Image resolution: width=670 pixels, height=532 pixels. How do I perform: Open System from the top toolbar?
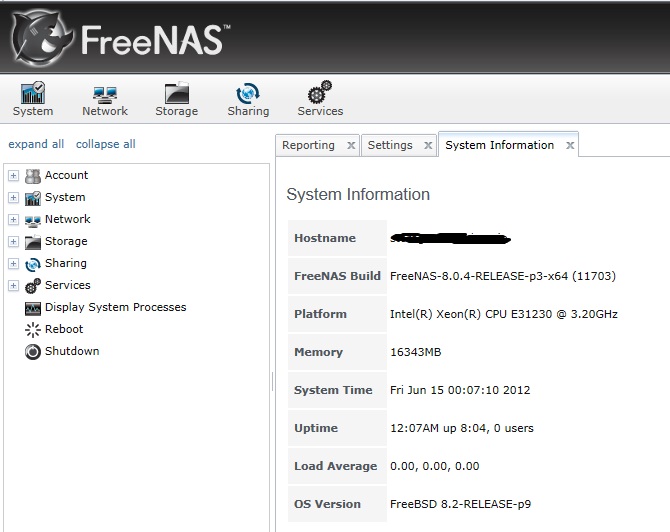click(33, 99)
